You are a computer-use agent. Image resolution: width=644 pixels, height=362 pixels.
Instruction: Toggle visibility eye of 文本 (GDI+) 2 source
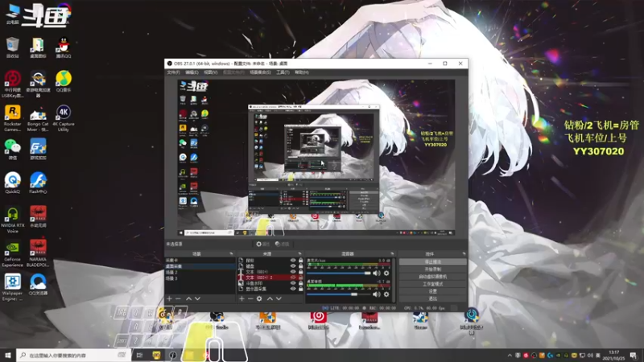coord(293,278)
